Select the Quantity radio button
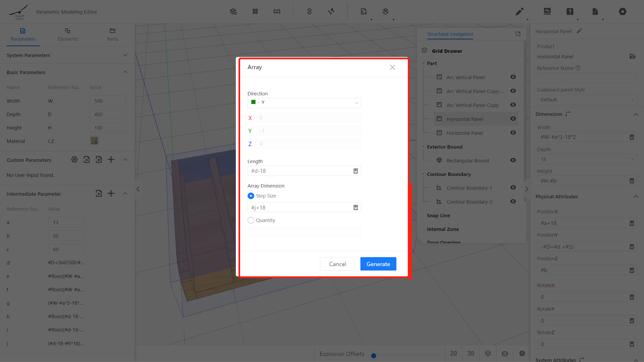 251,220
